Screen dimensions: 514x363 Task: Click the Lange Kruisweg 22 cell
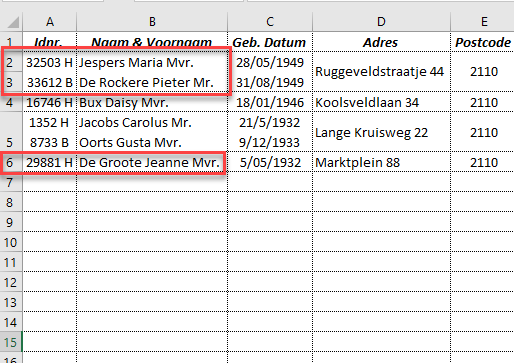point(381,132)
